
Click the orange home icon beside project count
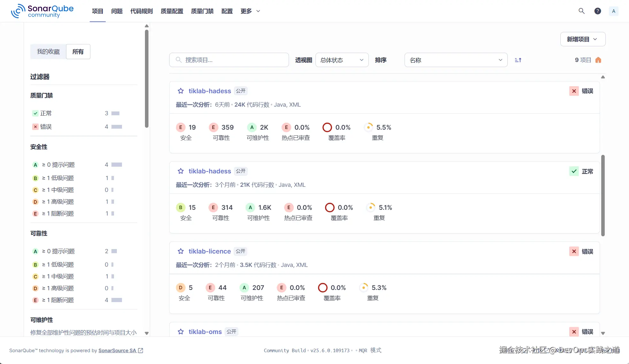598,60
